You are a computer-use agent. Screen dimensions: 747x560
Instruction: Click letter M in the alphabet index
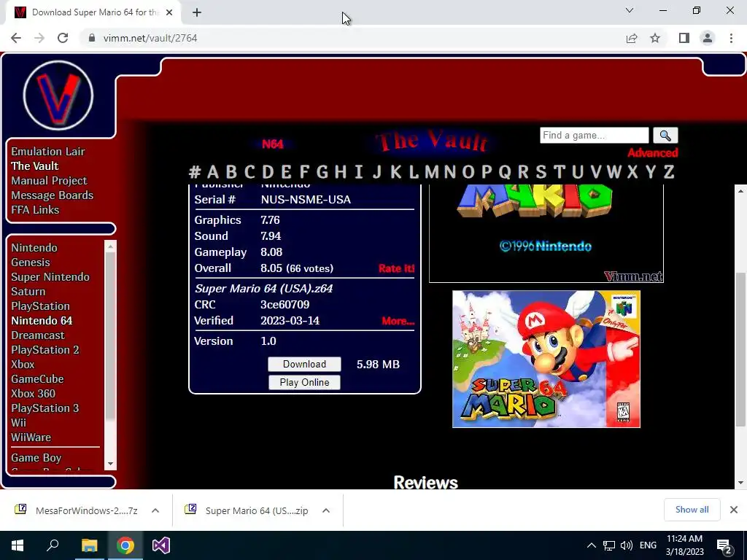coord(432,172)
